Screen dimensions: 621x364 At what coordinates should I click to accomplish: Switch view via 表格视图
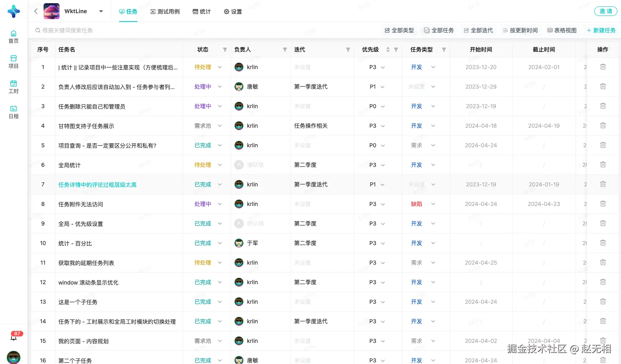pyautogui.click(x=562, y=30)
